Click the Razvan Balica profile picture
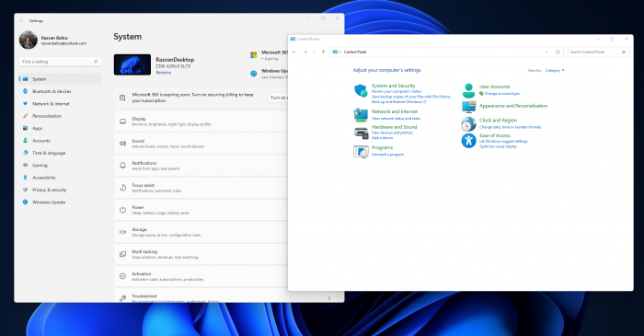This screenshot has width=644, height=336. [29, 40]
